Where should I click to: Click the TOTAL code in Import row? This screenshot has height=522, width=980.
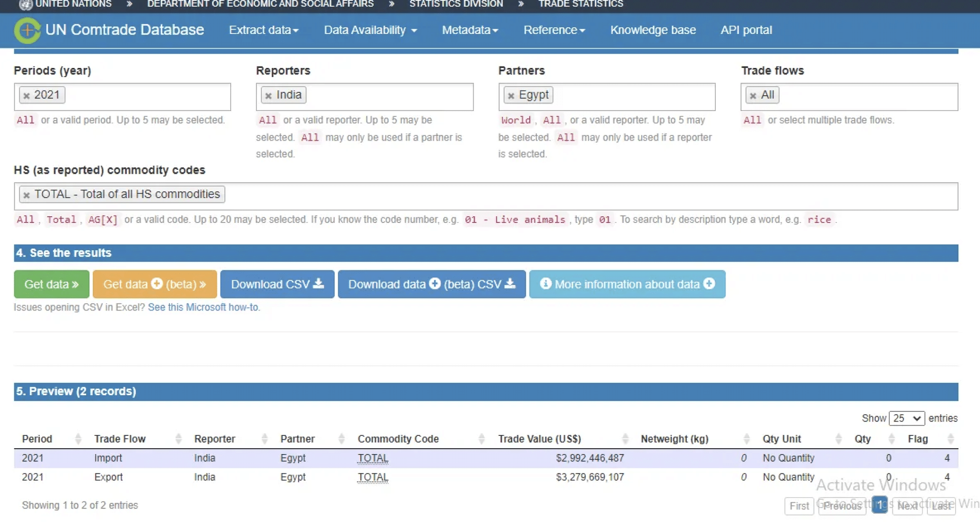(x=373, y=458)
